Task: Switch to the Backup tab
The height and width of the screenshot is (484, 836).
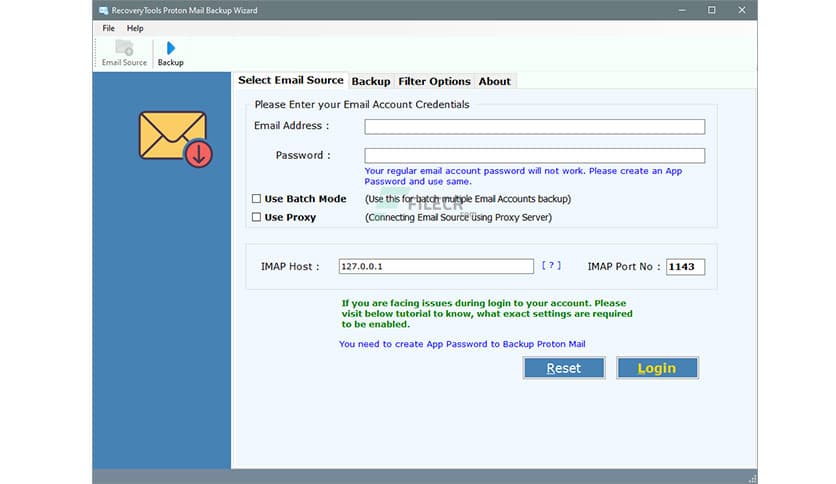Action: click(371, 82)
